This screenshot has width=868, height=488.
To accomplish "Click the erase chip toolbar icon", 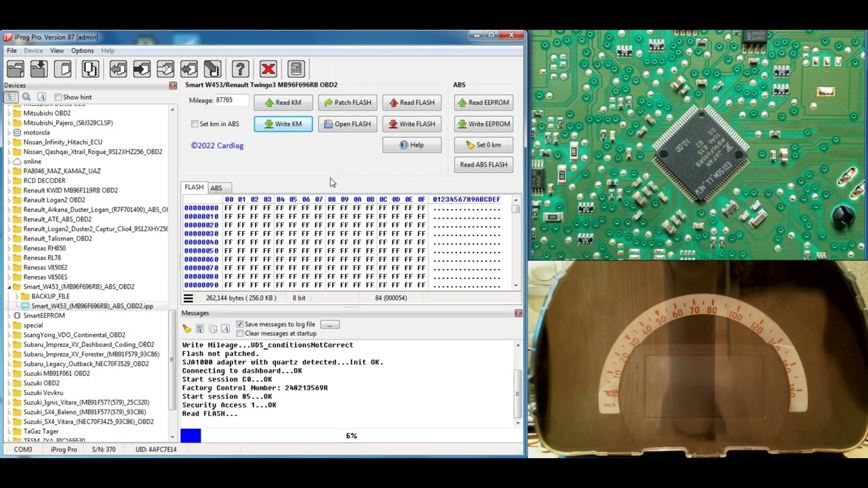I will [x=212, y=68].
